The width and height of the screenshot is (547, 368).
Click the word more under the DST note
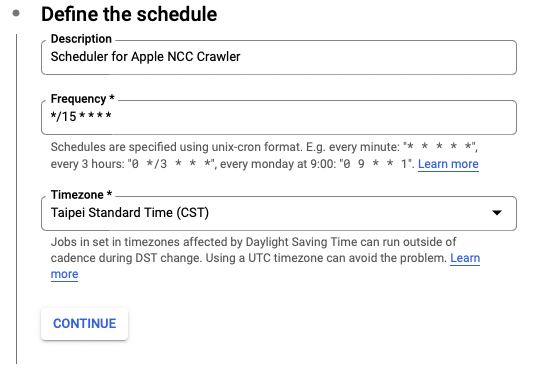point(65,274)
